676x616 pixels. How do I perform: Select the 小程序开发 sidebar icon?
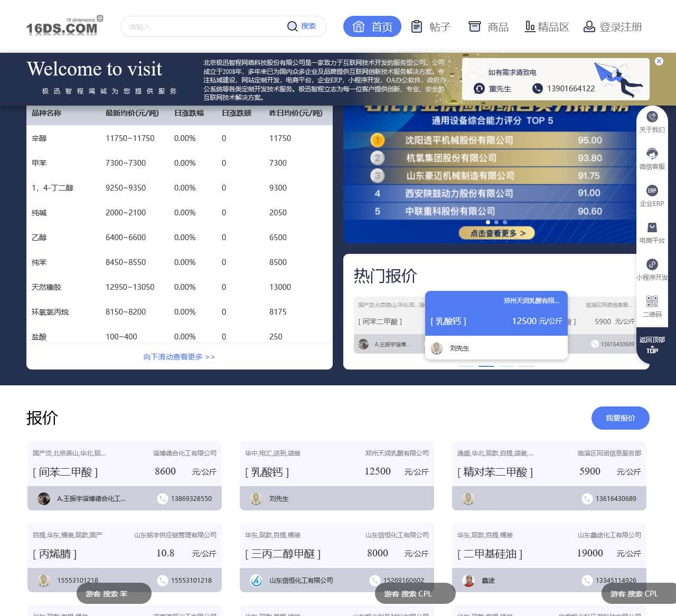coord(652,264)
